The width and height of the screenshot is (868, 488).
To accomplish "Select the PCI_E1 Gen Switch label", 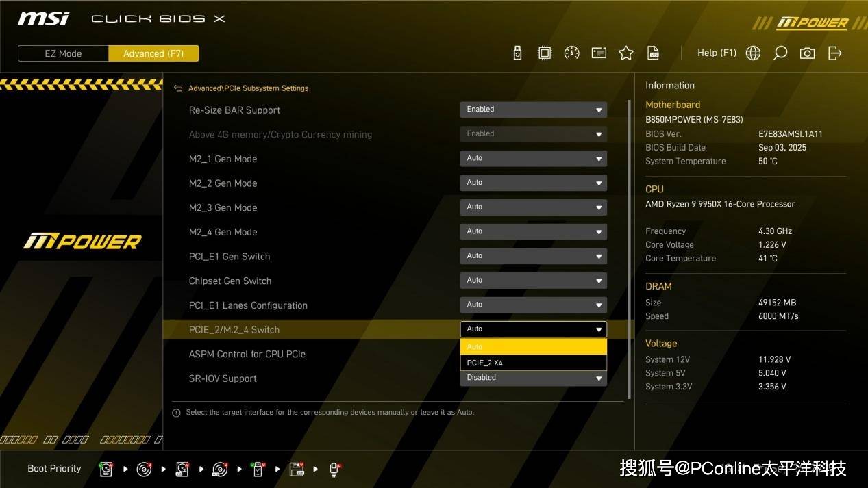I will pyautogui.click(x=230, y=257).
